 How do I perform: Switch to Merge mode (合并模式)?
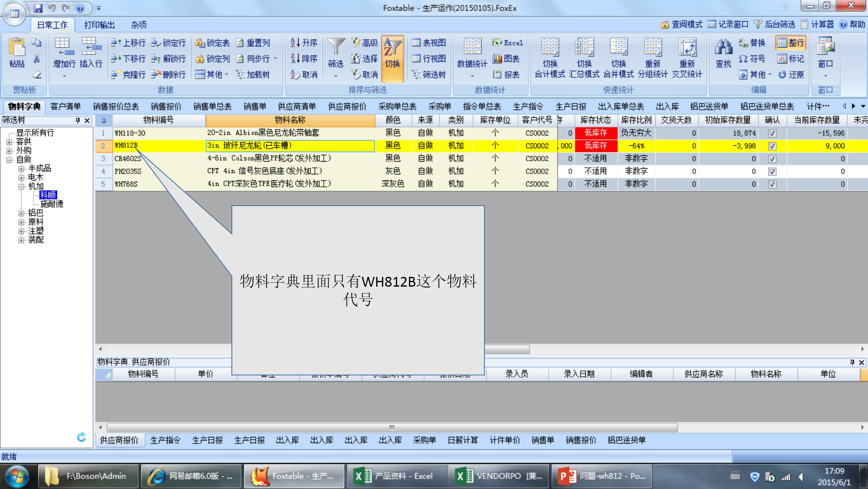point(618,58)
